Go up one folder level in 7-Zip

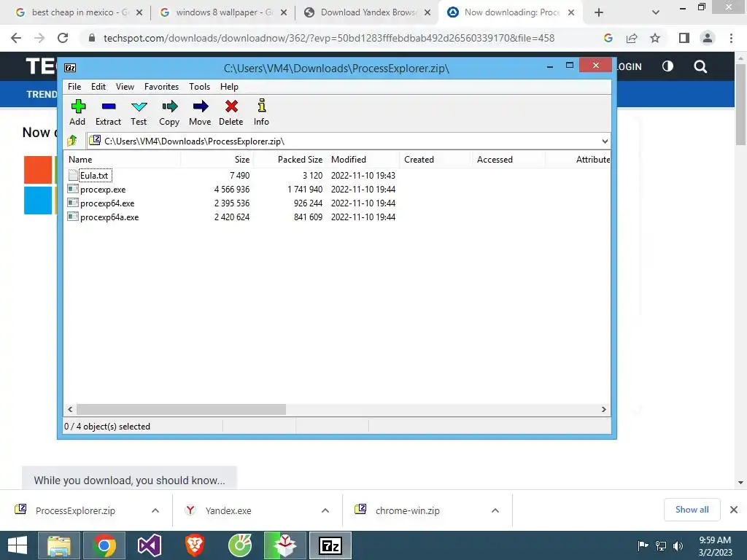72,141
